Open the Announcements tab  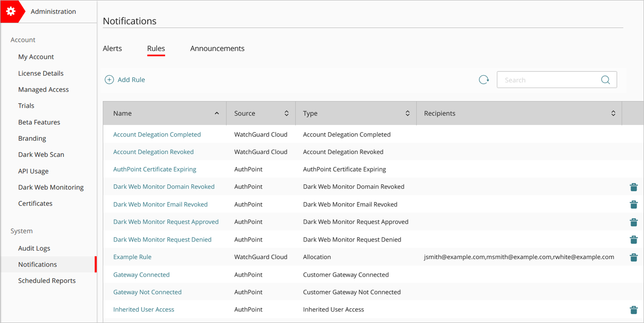(x=217, y=48)
